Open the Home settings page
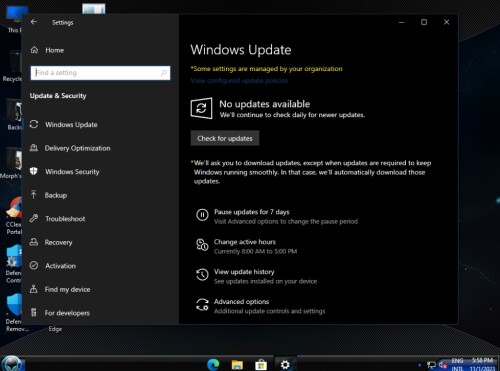The height and width of the screenshot is (371, 500). click(x=55, y=50)
